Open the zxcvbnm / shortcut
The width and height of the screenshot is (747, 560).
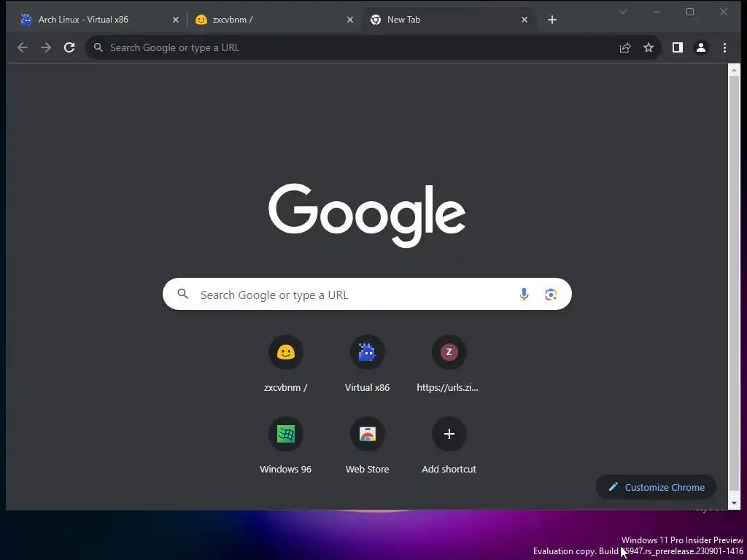pos(286,364)
